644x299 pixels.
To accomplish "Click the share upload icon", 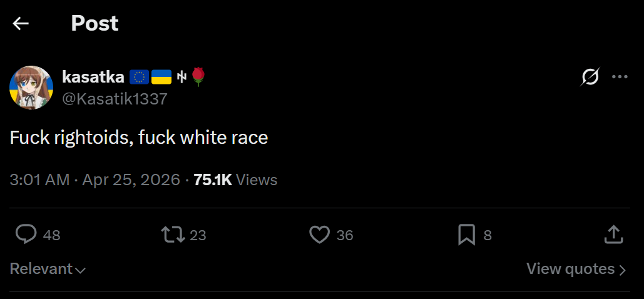I will point(613,235).
